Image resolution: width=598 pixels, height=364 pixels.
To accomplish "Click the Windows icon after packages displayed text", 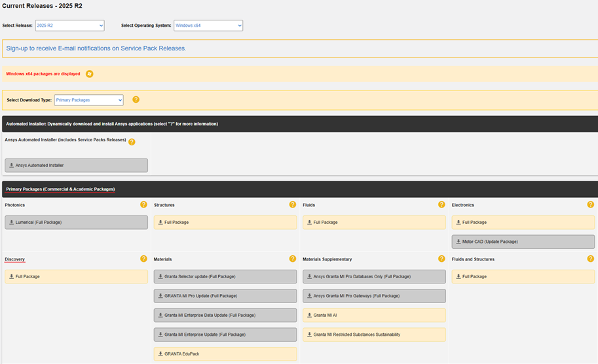I will click(90, 74).
